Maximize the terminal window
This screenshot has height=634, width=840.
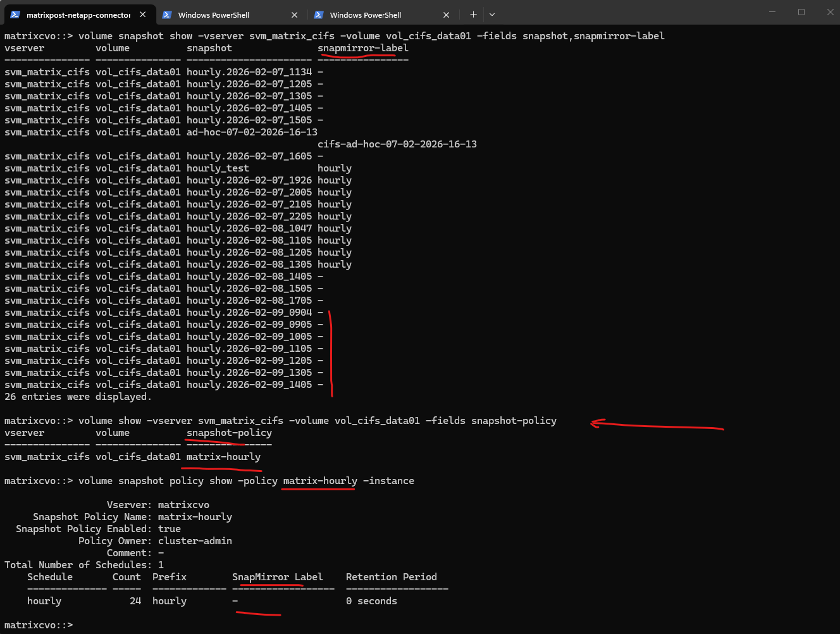(801, 12)
